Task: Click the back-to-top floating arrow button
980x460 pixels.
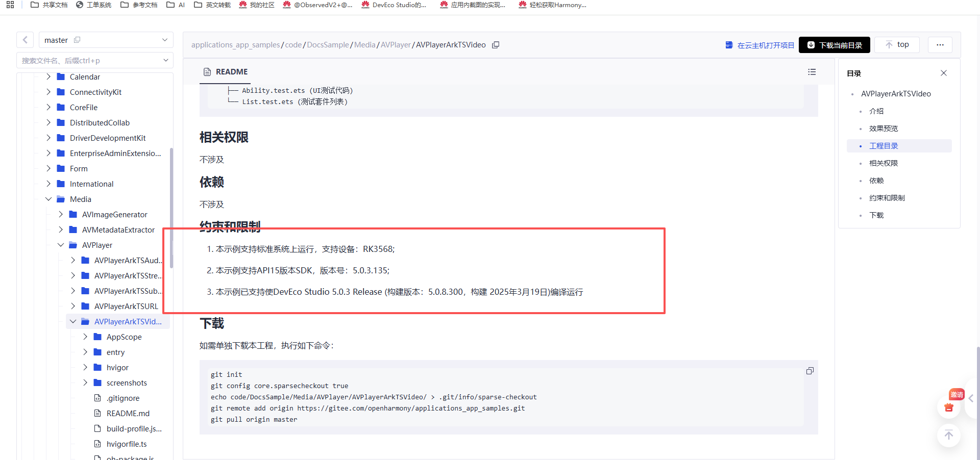Action: 949,435
